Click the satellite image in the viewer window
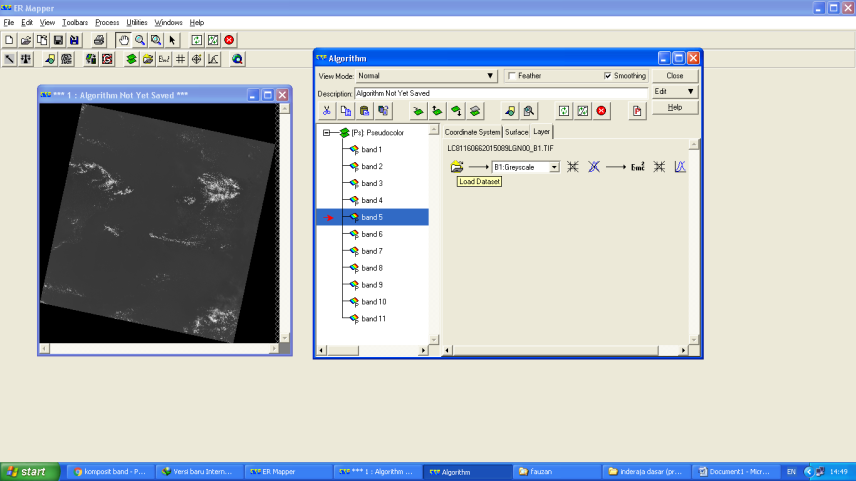 pos(159,223)
